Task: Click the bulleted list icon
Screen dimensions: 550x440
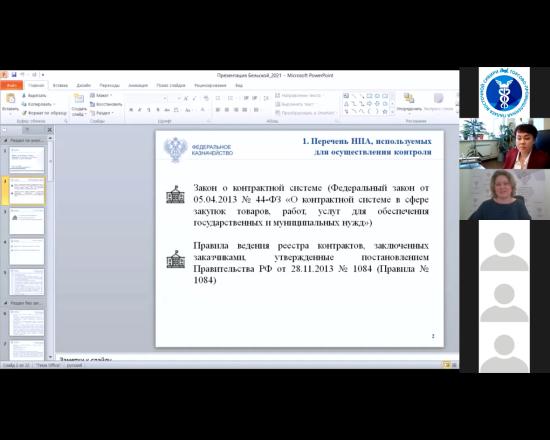Action: click(219, 98)
